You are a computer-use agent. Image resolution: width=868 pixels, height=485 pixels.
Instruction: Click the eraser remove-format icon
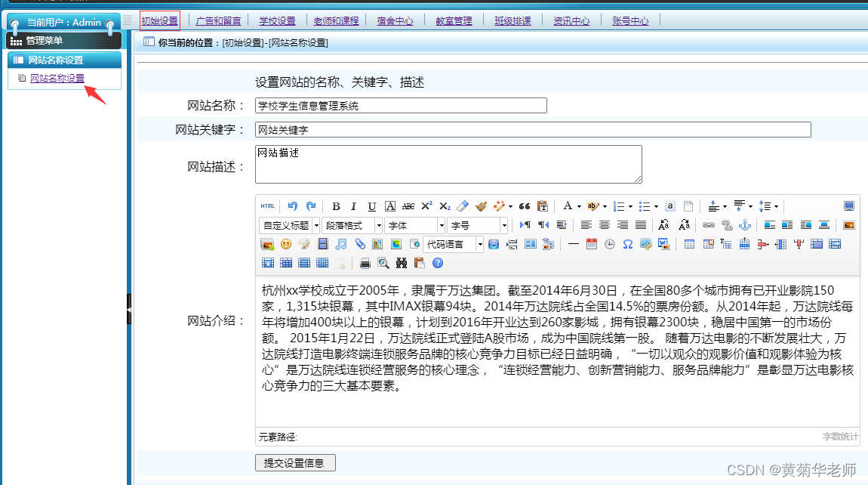coord(463,206)
